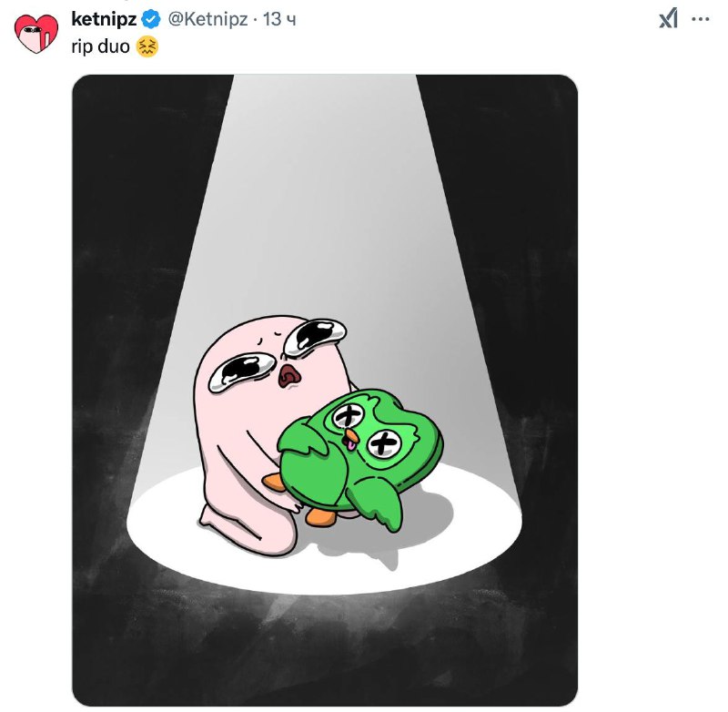Open the three-dot more options menu

700,19
